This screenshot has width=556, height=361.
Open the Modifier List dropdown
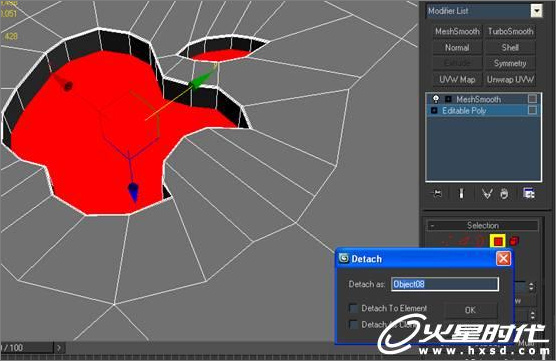point(536,11)
